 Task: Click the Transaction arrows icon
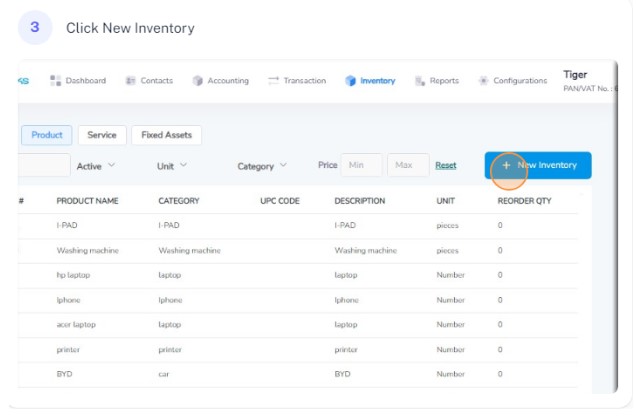(x=273, y=81)
